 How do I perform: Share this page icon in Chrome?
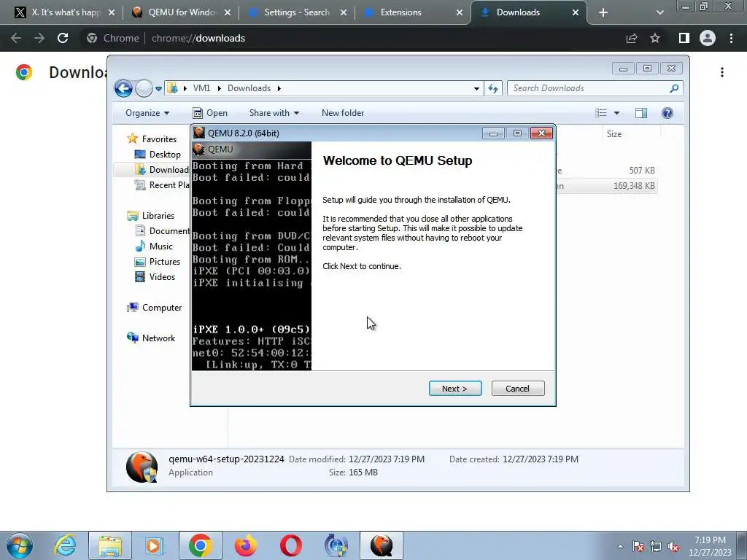click(x=632, y=38)
